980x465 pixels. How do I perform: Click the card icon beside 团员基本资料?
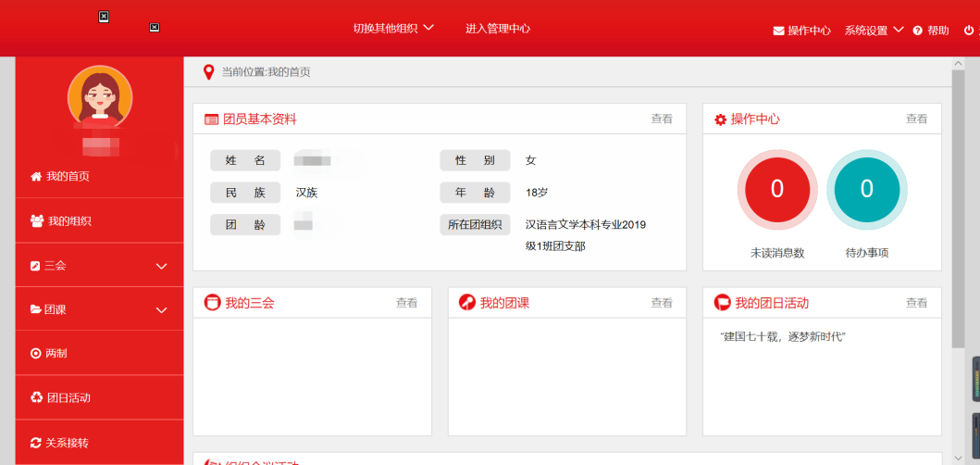pyautogui.click(x=211, y=119)
